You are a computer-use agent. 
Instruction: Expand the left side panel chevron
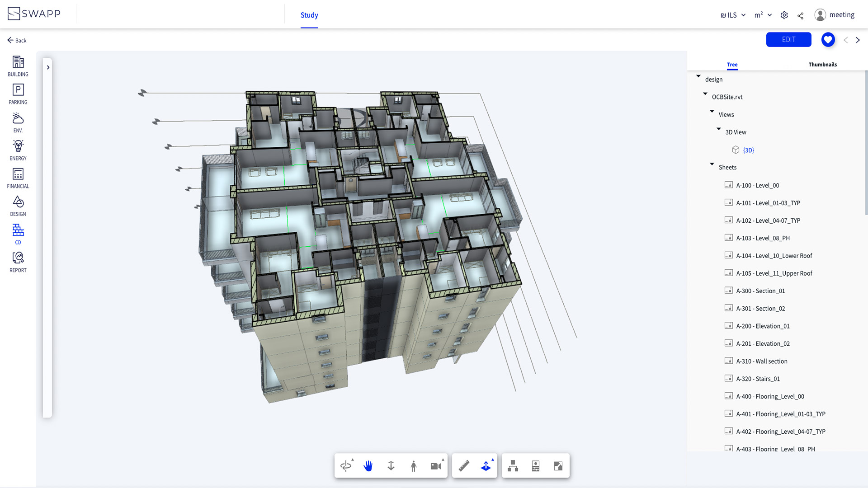(x=48, y=67)
